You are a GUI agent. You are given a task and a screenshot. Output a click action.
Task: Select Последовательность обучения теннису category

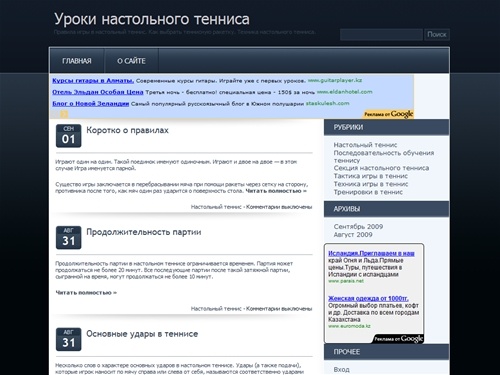click(384, 156)
